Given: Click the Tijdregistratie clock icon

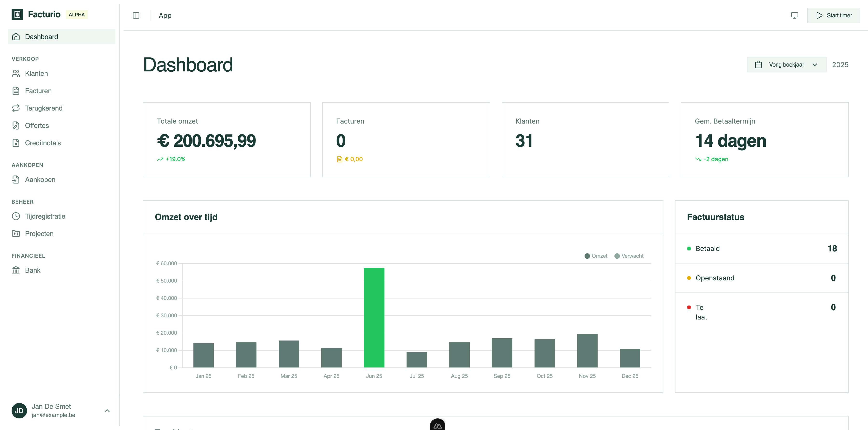Looking at the screenshot, I should 16,216.
